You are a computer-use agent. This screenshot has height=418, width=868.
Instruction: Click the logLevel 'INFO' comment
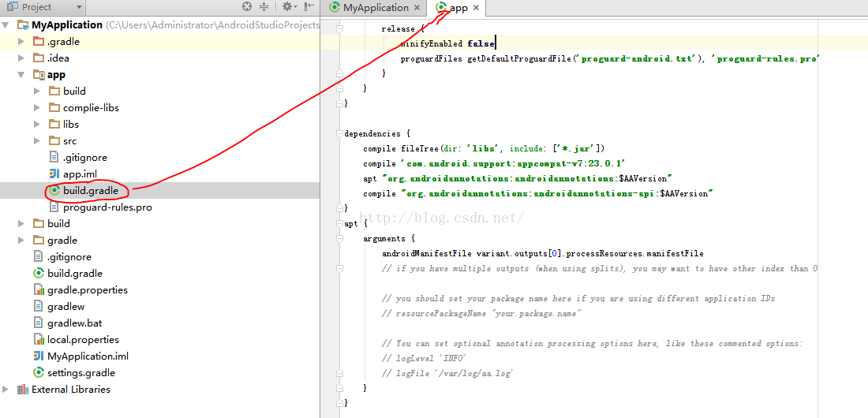(x=424, y=358)
